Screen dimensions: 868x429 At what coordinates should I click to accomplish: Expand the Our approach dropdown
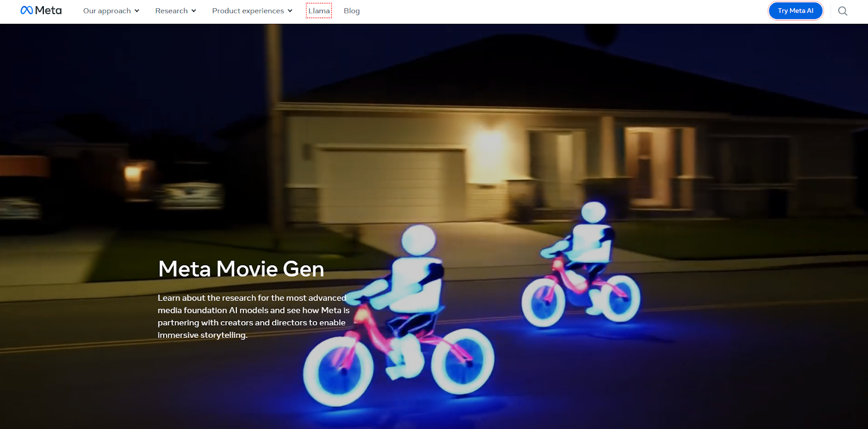[x=111, y=11]
